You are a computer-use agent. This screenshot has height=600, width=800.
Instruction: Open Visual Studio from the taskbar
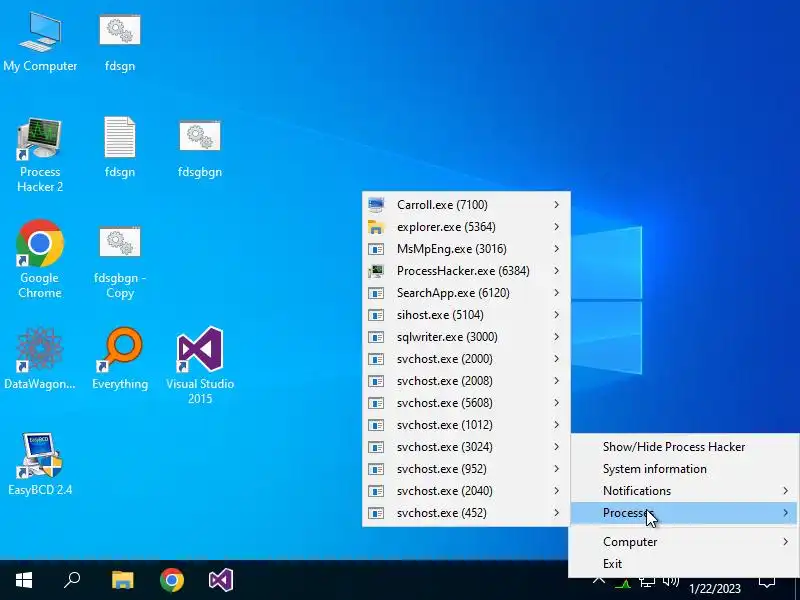click(x=220, y=580)
